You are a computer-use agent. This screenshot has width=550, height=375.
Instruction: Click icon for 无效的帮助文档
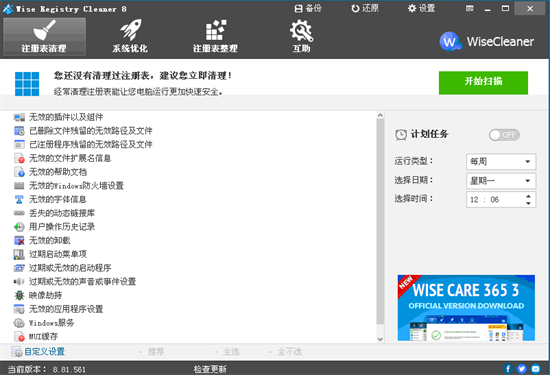19,172
